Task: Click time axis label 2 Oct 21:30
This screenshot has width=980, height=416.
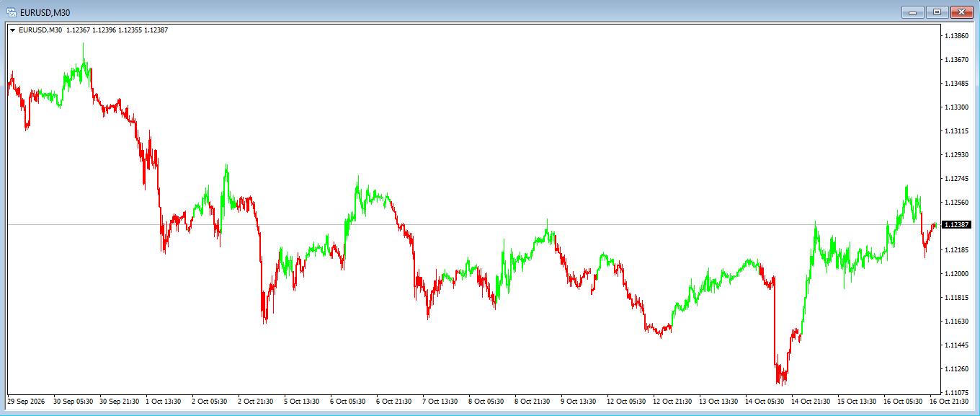Action: click(x=257, y=401)
